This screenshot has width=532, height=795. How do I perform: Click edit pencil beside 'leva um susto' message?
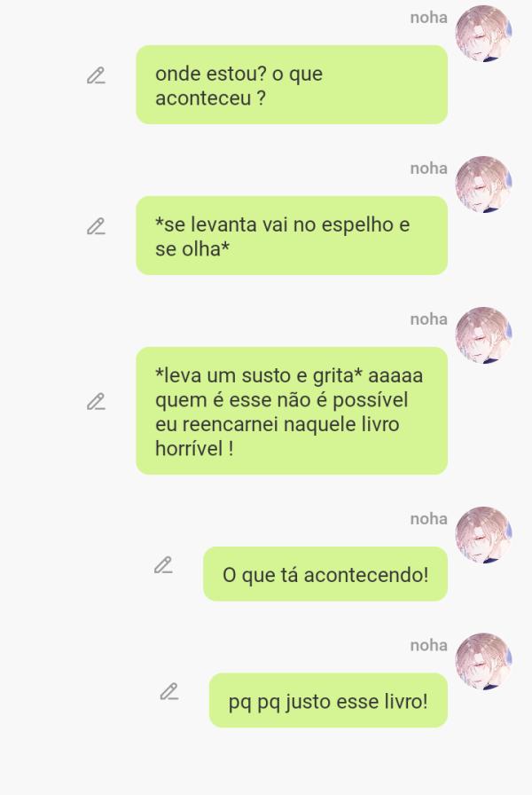pos(96,401)
